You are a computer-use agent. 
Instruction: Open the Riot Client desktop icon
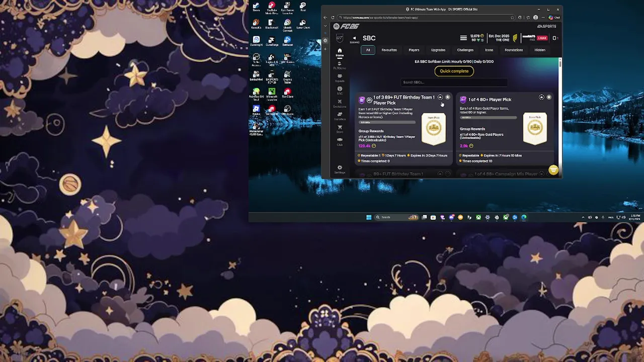(x=287, y=93)
